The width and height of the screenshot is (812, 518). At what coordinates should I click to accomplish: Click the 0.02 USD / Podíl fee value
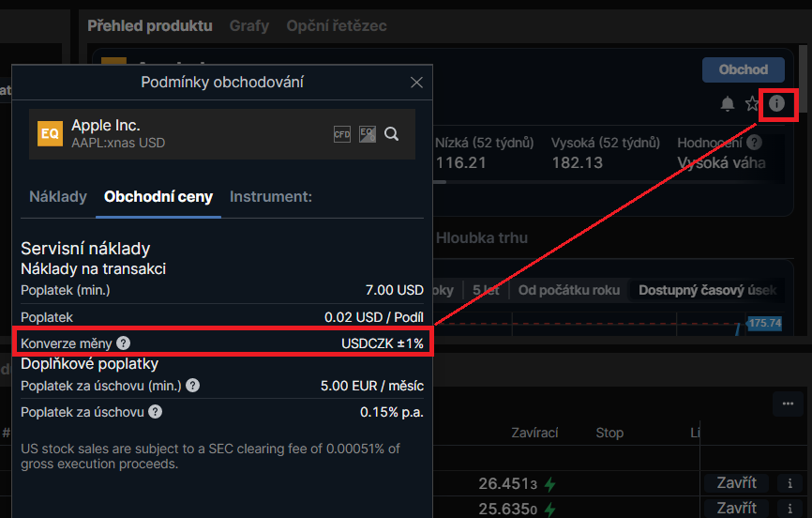coord(374,317)
